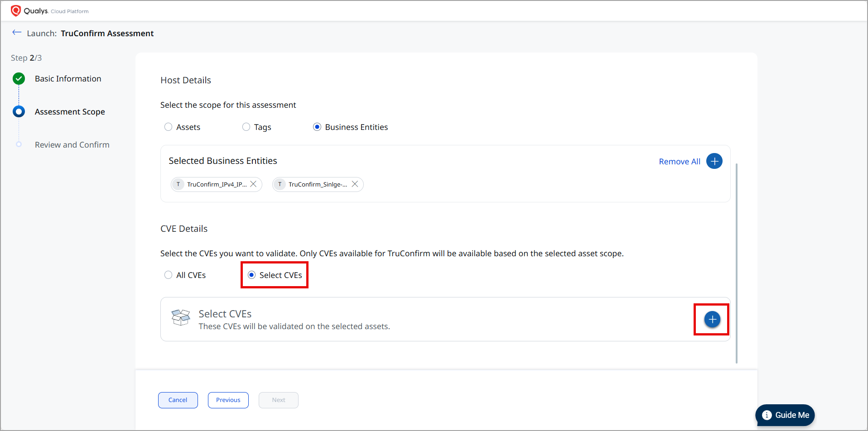Image resolution: width=868 pixels, height=431 pixels.
Task: Click the green Basic Information checkmark icon
Action: (19, 79)
